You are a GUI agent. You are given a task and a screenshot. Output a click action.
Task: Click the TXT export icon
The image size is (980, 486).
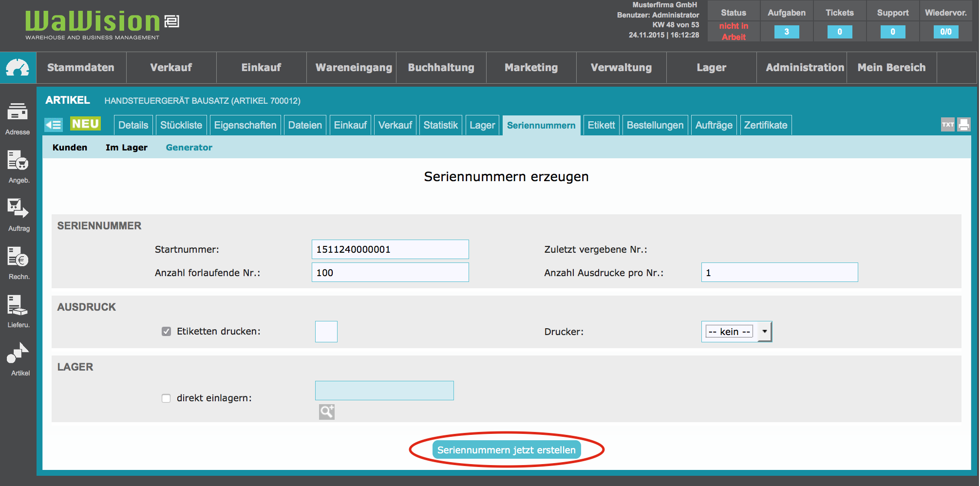[x=947, y=125]
